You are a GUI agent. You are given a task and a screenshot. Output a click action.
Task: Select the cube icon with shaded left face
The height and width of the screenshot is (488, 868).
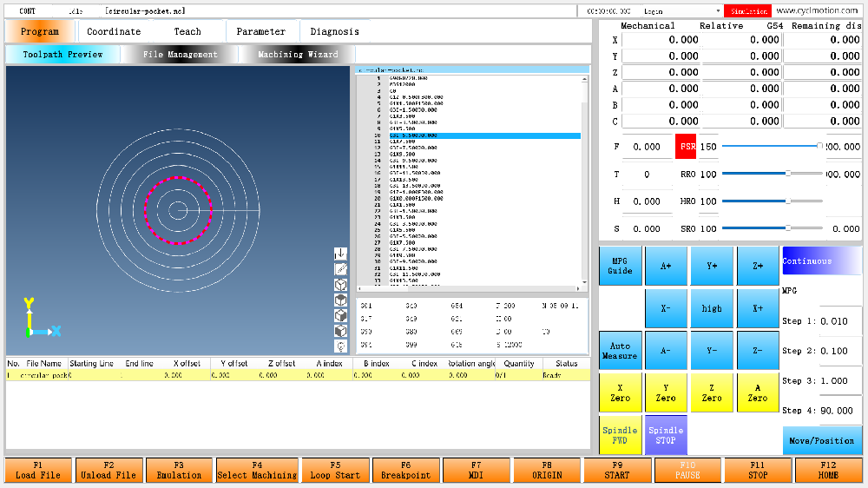pyautogui.click(x=340, y=331)
